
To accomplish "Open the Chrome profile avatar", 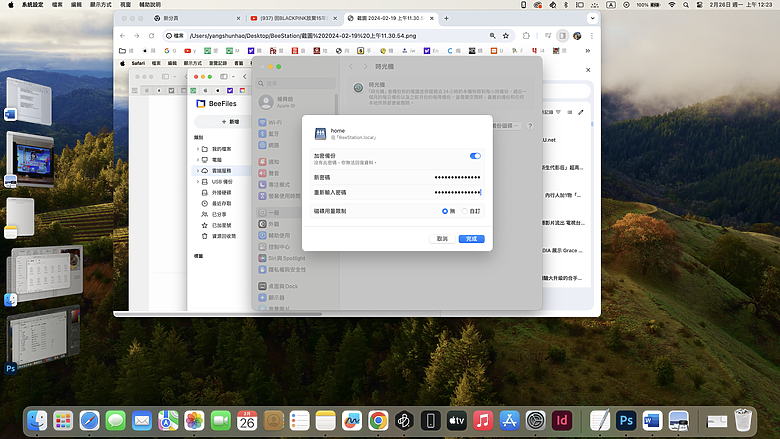I will click(x=577, y=36).
